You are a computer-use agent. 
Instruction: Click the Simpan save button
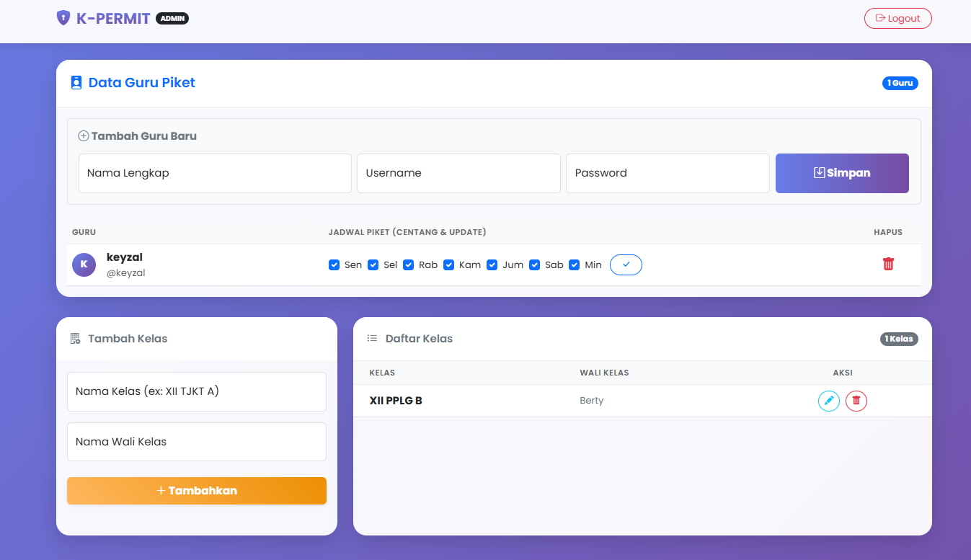coord(842,173)
